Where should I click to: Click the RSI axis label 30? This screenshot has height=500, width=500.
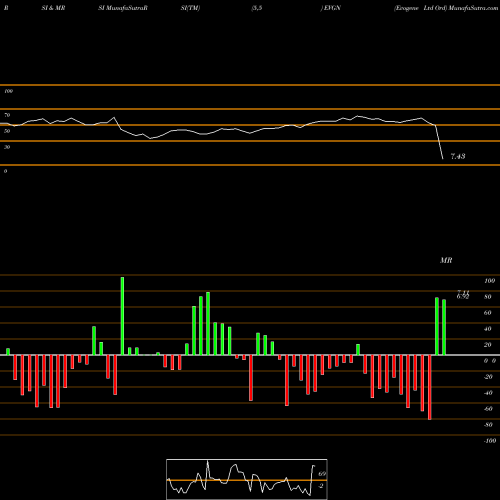[7, 147]
